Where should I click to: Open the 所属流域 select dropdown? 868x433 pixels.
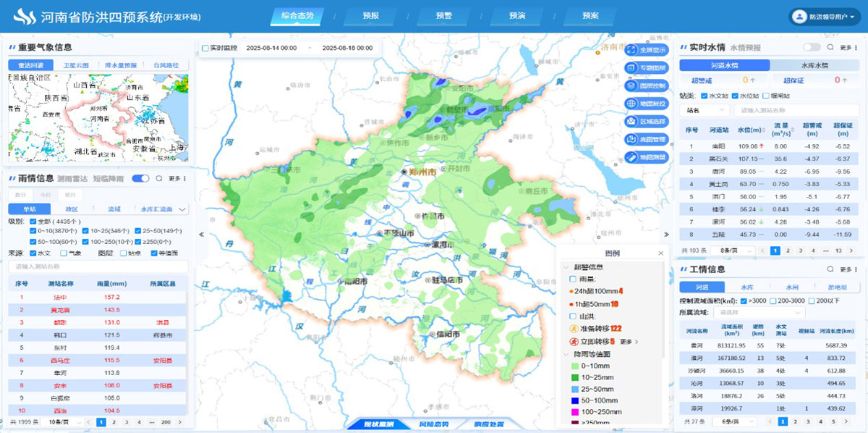click(758, 313)
